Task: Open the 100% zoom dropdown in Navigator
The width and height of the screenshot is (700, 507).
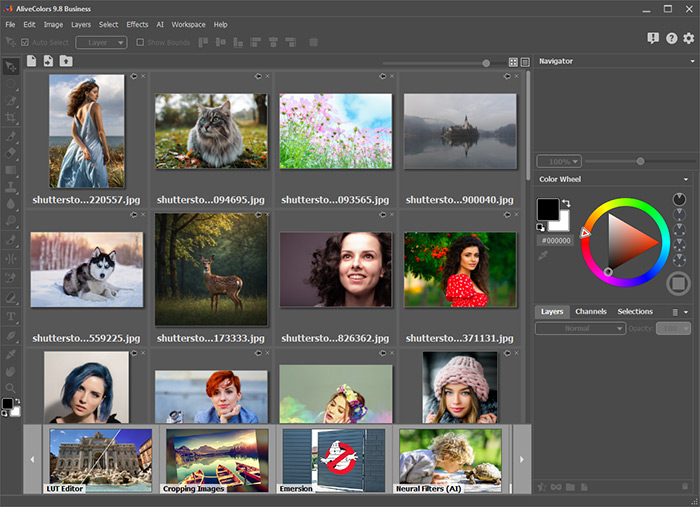Action: point(559,161)
